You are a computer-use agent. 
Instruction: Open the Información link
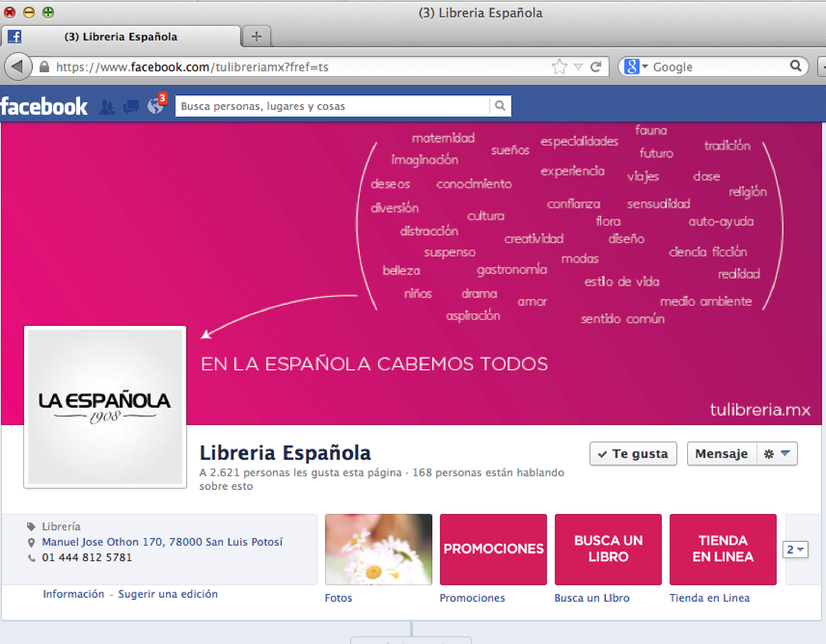[x=74, y=594]
